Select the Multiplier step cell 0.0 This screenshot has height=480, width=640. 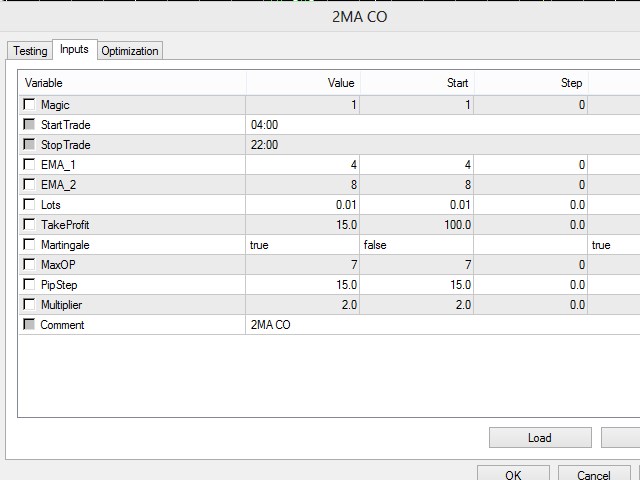click(531, 305)
